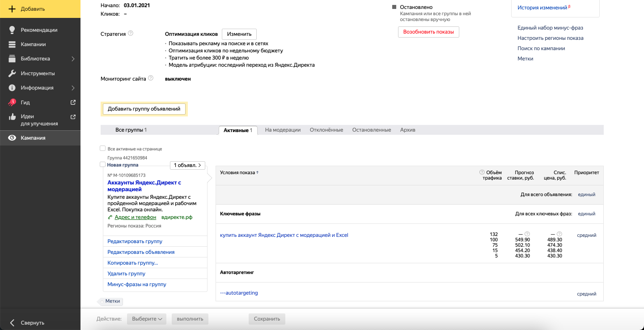This screenshot has width=644, height=330.
Task: Click the plus icon next to Добавить
Action: 13,9
